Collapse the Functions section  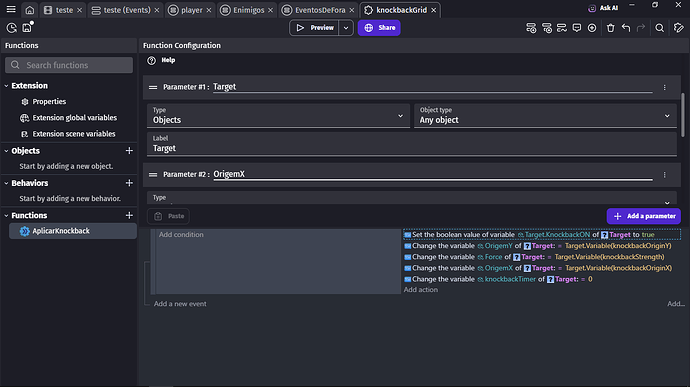pos(7,216)
